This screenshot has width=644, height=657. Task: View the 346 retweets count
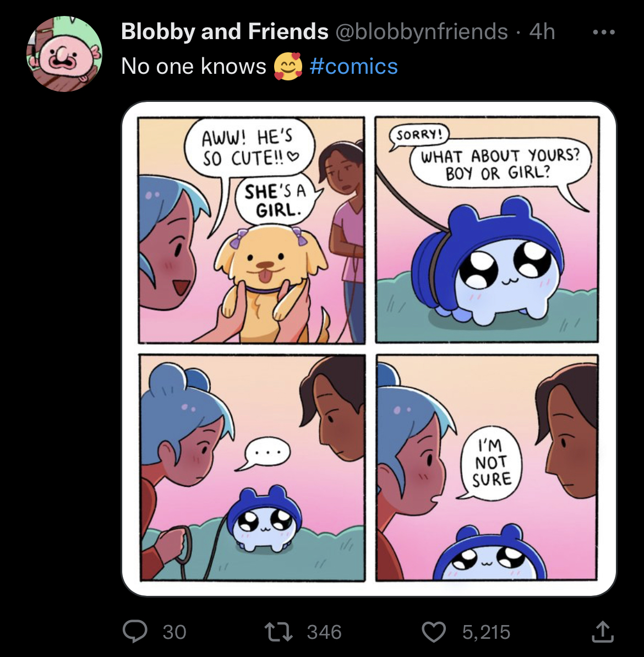coord(324,632)
